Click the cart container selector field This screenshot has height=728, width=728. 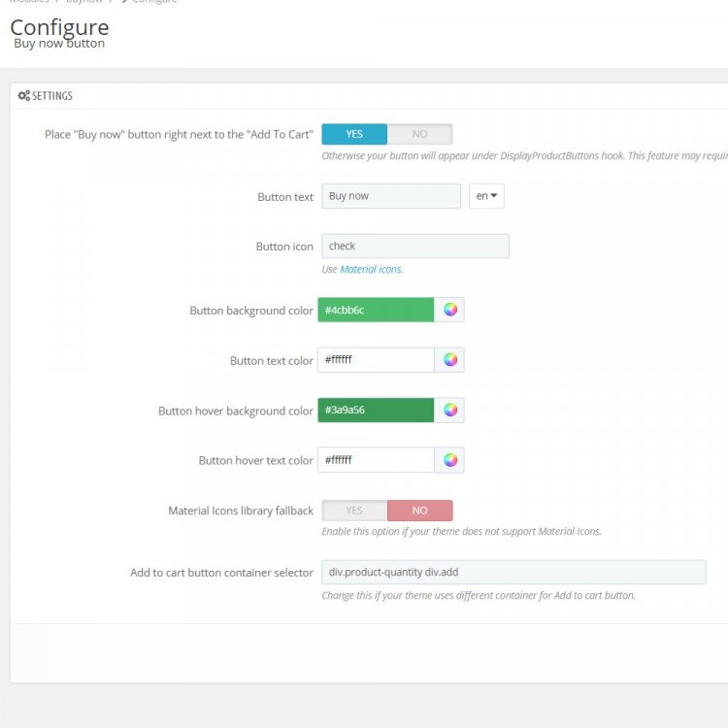[513, 573]
